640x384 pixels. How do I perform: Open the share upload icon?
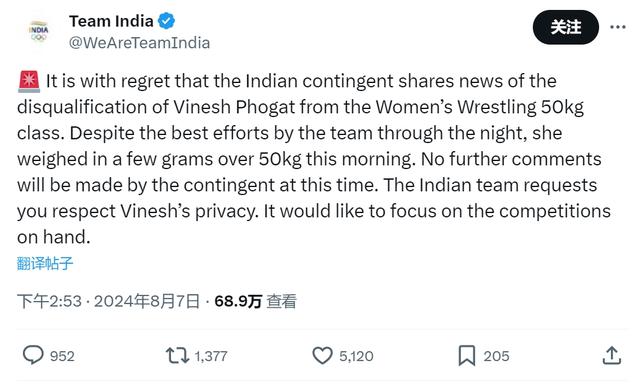click(611, 355)
